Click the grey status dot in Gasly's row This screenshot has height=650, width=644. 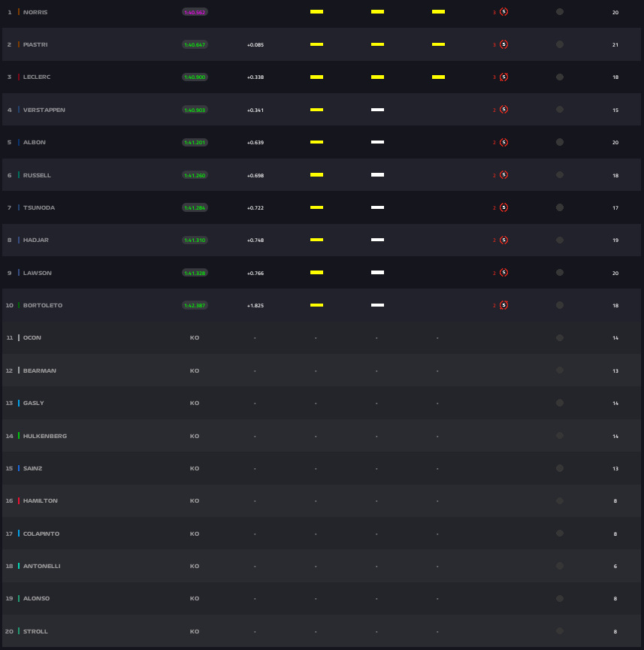point(560,403)
